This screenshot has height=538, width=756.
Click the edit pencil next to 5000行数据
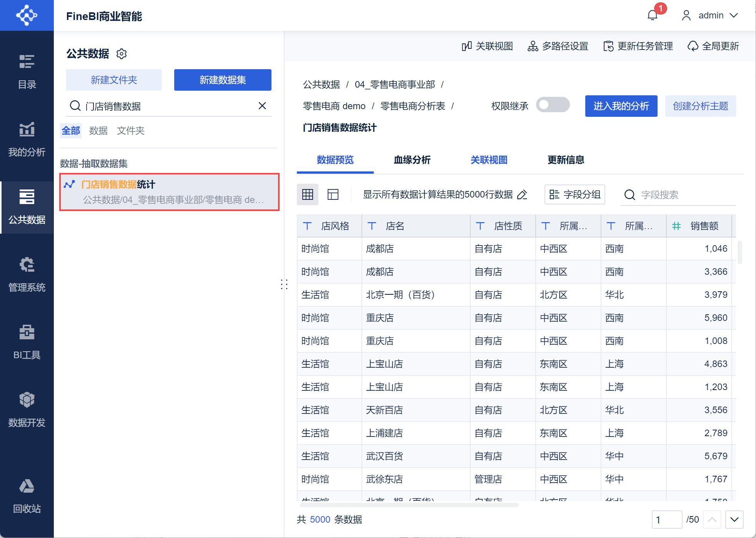tap(522, 195)
